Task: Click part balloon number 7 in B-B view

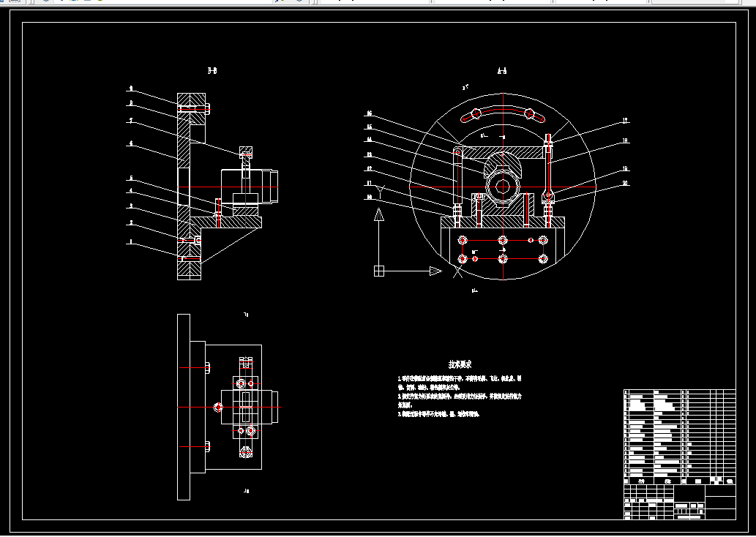Action: pyautogui.click(x=131, y=121)
